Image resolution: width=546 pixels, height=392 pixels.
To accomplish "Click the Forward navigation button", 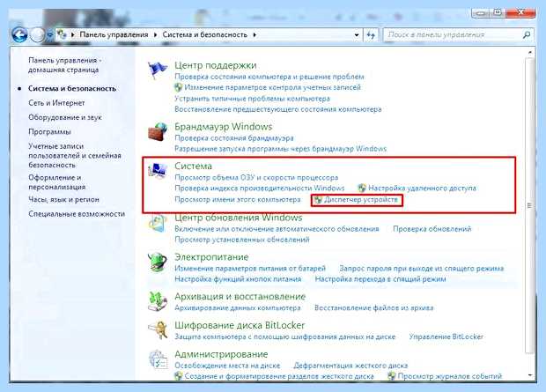I will tap(37, 35).
